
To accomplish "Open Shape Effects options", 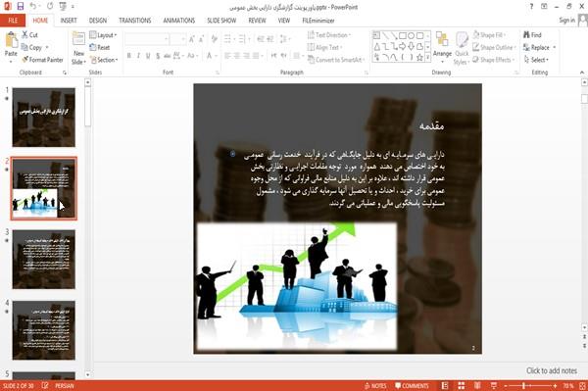I will [x=494, y=60].
